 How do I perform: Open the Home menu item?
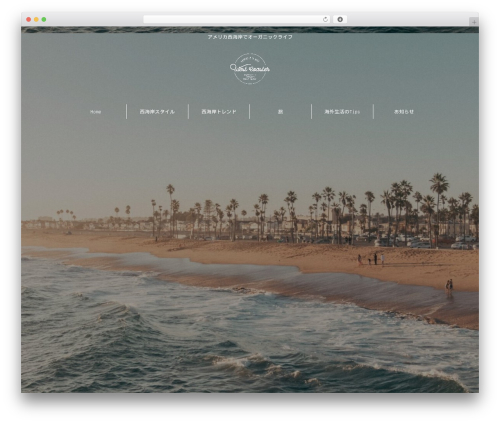tap(95, 112)
